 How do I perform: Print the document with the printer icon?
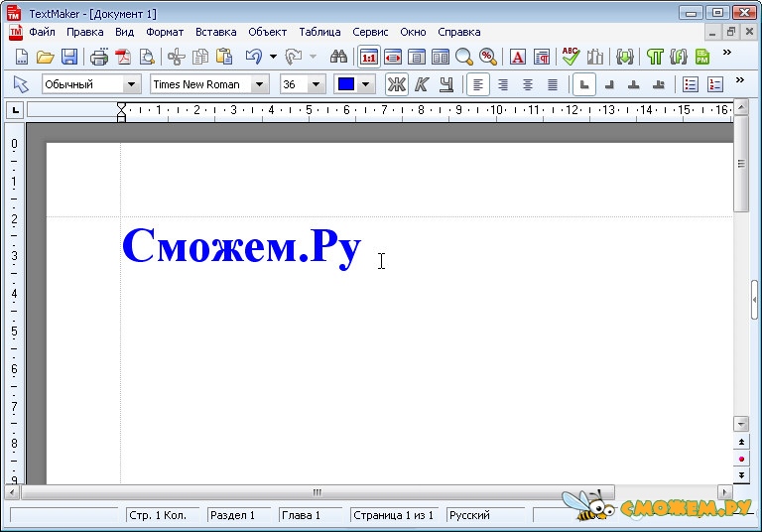pyautogui.click(x=99, y=57)
